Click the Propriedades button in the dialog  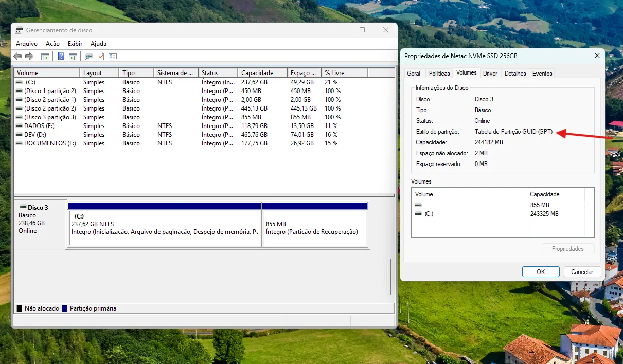(x=568, y=249)
